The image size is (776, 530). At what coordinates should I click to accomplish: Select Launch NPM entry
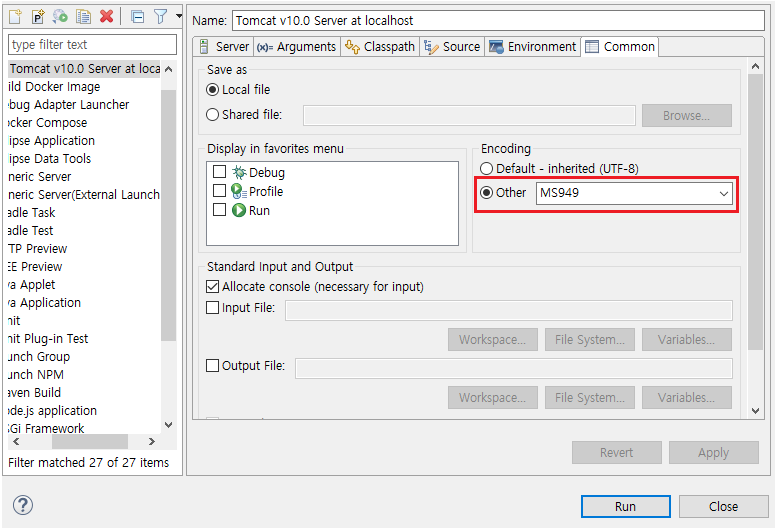tap(36, 375)
